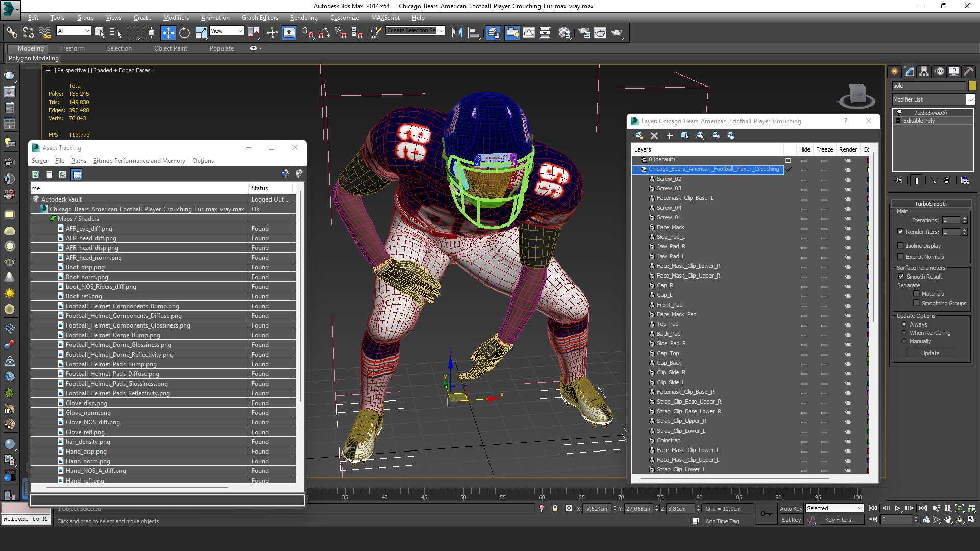Open Paths menu in Asset Tracking
980x551 pixels.
pos(79,161)
